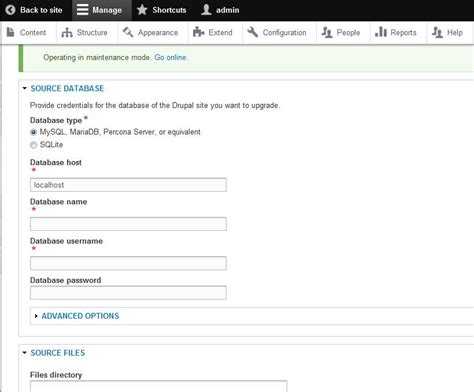This screenshot has height=392, width=474.
Task: Expand the Advanced Options arrow
Action: tap(36, 316)
